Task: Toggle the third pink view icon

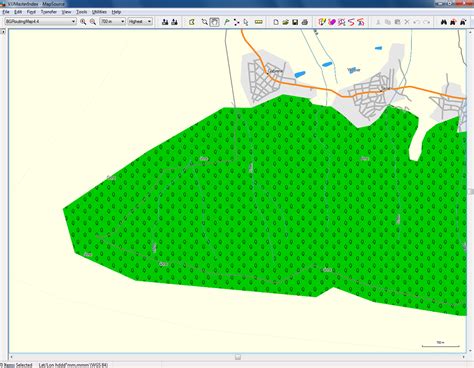Action: click(341, 22)
